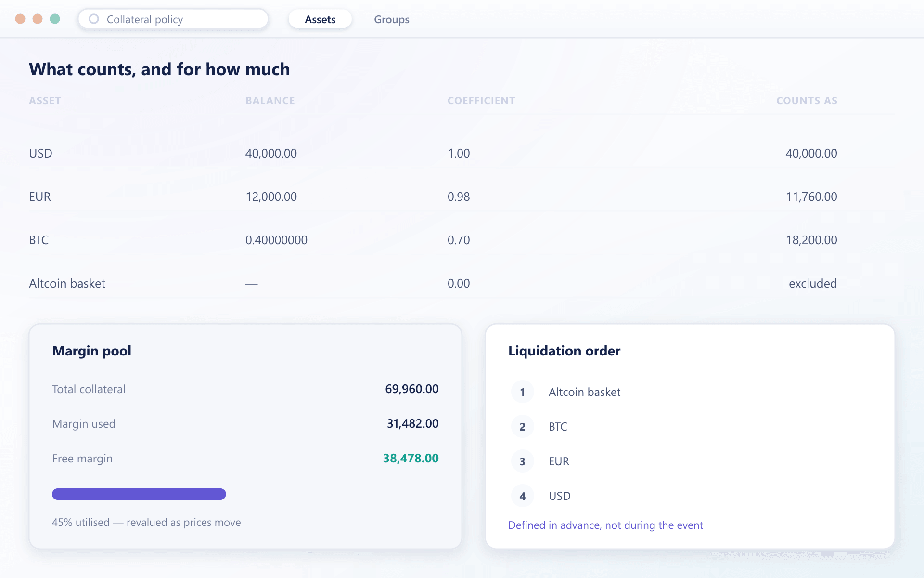The image size is (924, 578).
Task: Click the green window dot
Action: point(55,19)
